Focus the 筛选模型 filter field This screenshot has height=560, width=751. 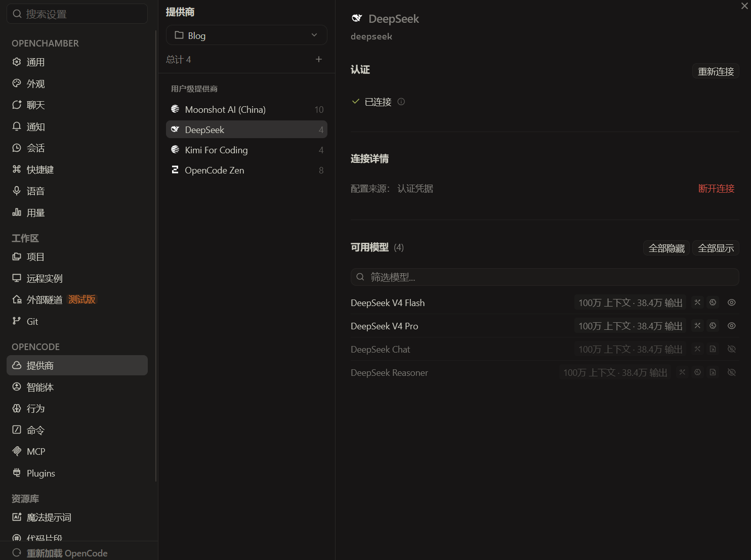pyautogui.click(x=545, y=277)
